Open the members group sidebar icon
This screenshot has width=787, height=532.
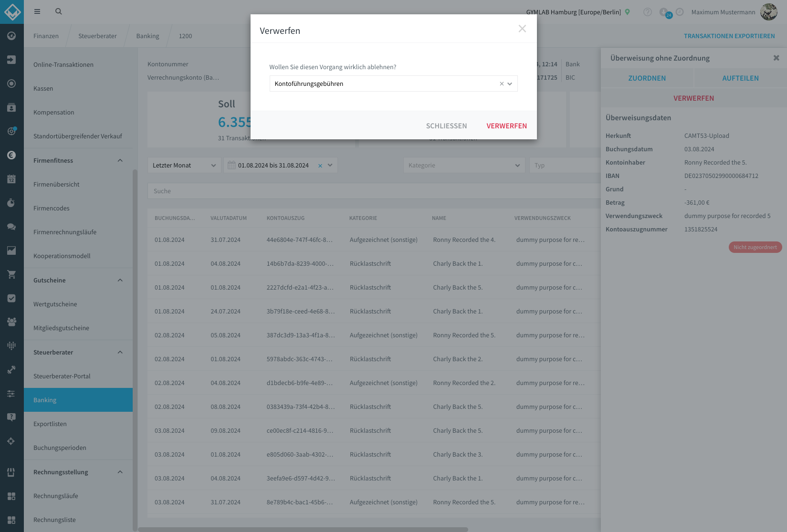12,322
